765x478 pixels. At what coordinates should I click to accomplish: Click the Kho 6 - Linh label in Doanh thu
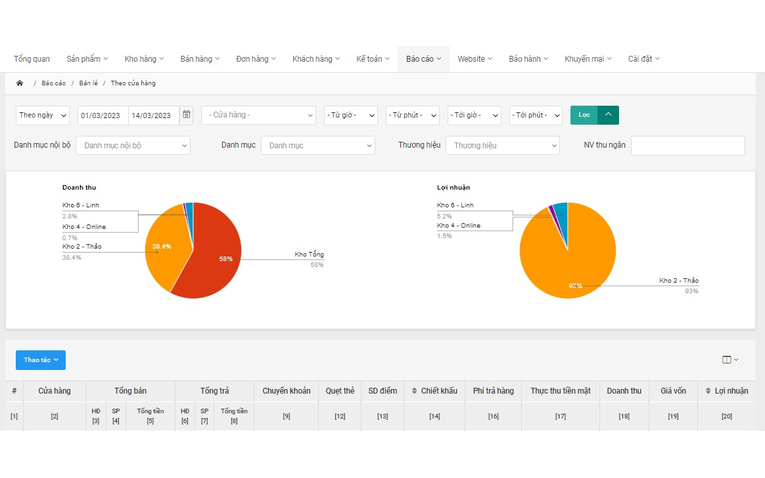click(81, 205)
